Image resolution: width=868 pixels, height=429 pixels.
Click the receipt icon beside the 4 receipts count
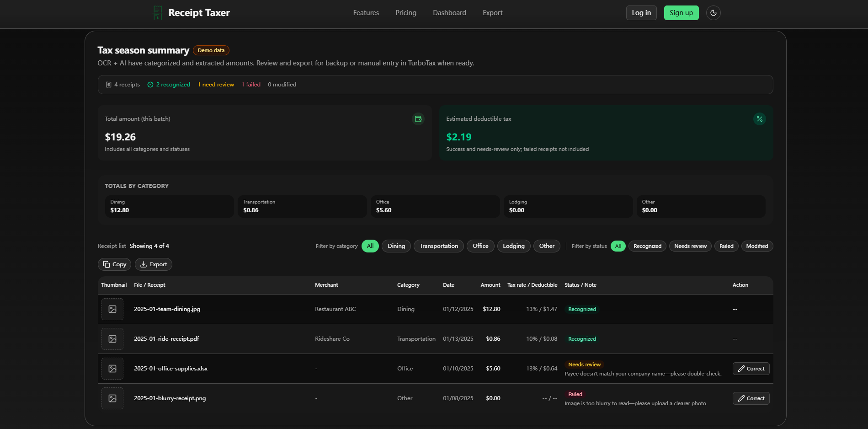(x=108, y=84)
